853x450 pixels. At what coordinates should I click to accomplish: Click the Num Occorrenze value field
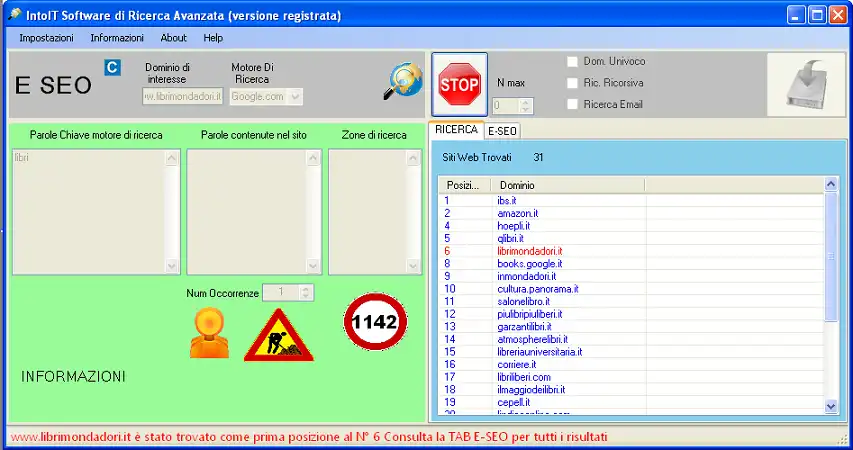(x=281, y=293)
